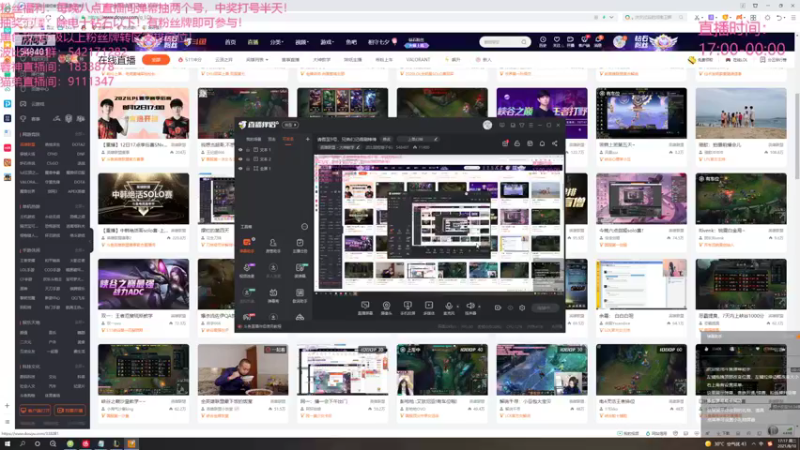This screenshot has width=800, height=450.
Task: Select the VALORANT category filter
Action: tap(418, 60)
